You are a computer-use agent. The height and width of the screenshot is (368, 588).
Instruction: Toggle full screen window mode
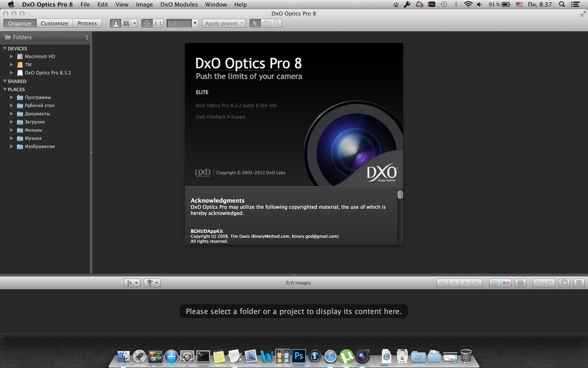tap(583, 13)
